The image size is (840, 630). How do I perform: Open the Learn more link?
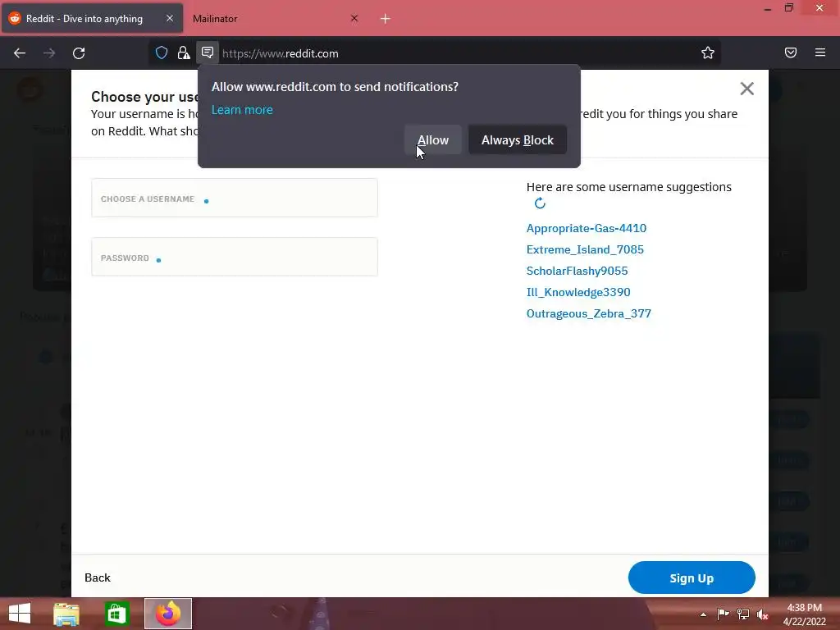[x=242, y=110]
